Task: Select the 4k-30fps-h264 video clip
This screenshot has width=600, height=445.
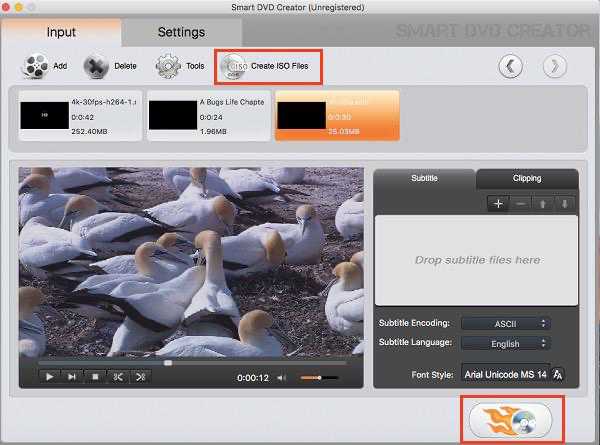Action: [80, 116]
